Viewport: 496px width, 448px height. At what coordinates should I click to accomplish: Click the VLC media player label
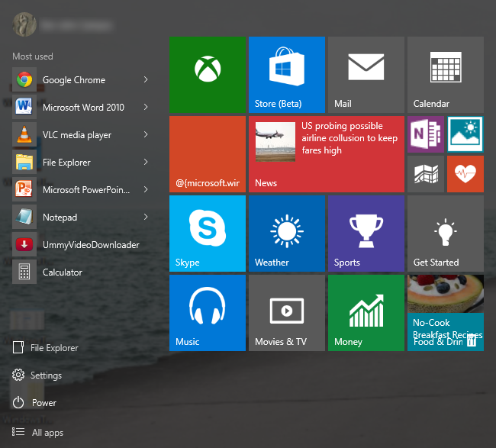(x=77, y=135)
